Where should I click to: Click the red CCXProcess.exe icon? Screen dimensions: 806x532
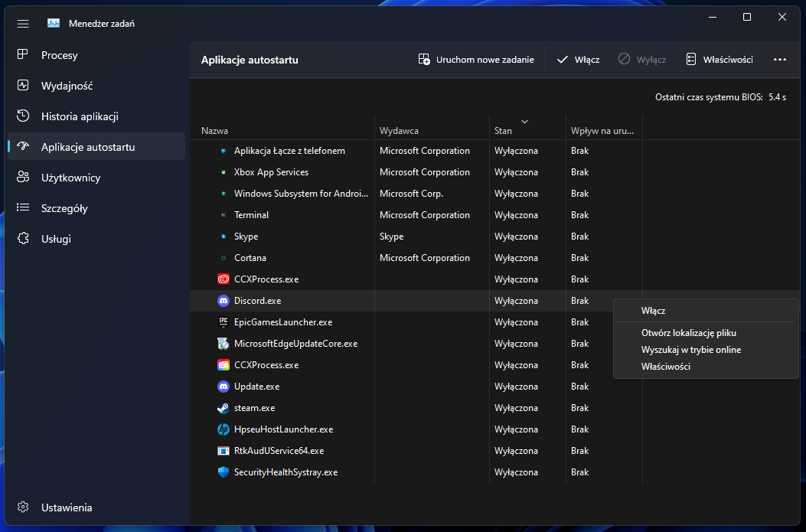pos(223,279)
